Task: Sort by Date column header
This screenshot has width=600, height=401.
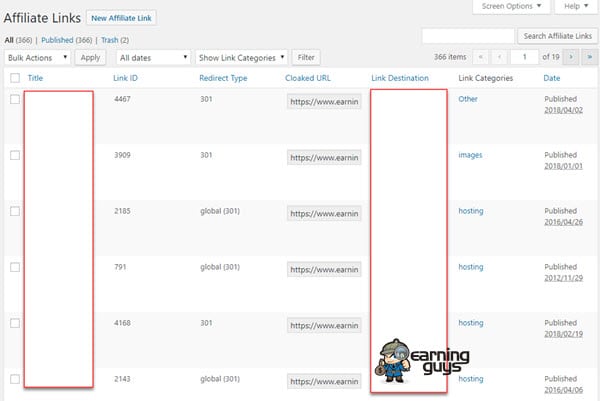Action: (551, 78)
